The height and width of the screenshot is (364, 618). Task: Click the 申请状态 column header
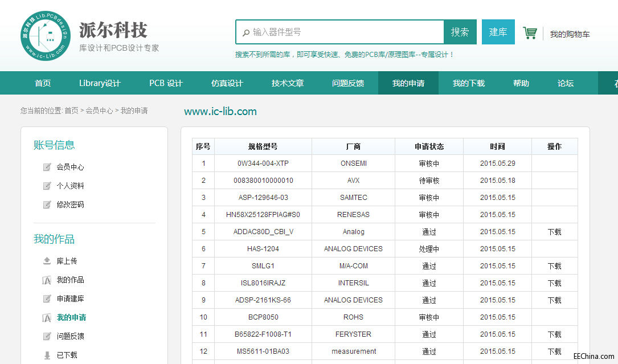pyautogui.click(x=429, y=147)
